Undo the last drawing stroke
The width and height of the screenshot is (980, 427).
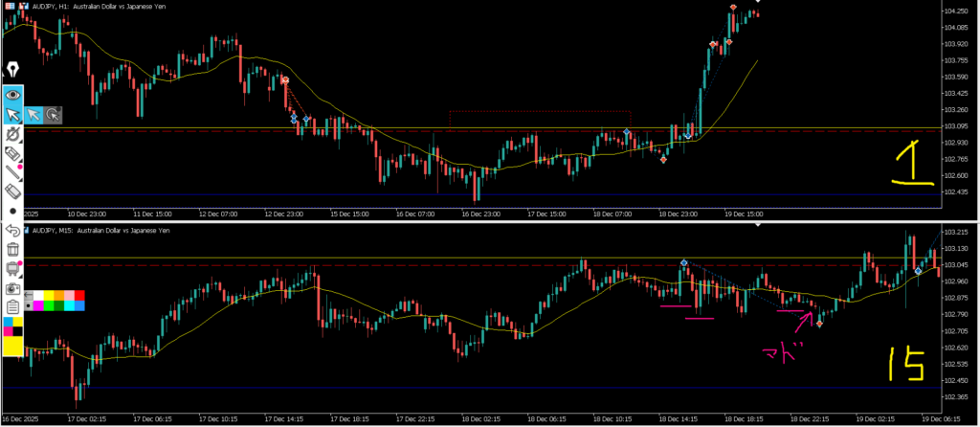(x=13, y=230)
